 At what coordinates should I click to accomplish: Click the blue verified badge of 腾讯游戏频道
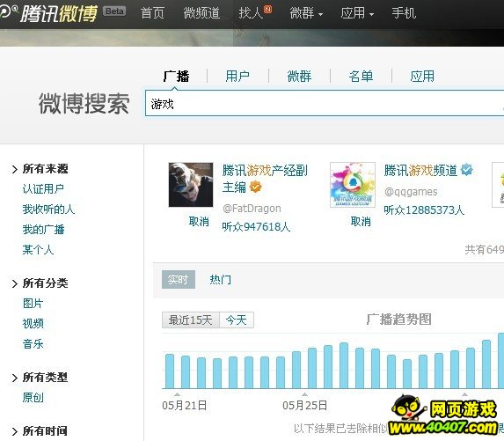click(x=467, y=170)
